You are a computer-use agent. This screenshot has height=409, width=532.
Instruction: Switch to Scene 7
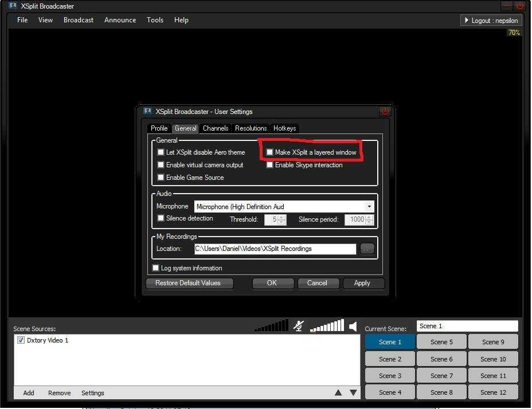(441, 376)
